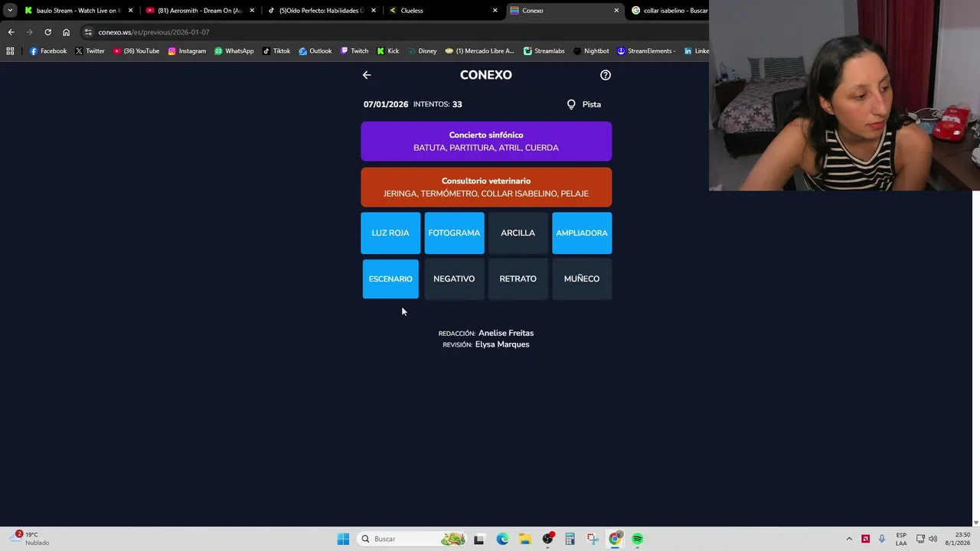Image resolution: width=980 pixels, height=551 pixels.
Task: Open the (36) YouTube bookmark
Action: tap(136, 51)
